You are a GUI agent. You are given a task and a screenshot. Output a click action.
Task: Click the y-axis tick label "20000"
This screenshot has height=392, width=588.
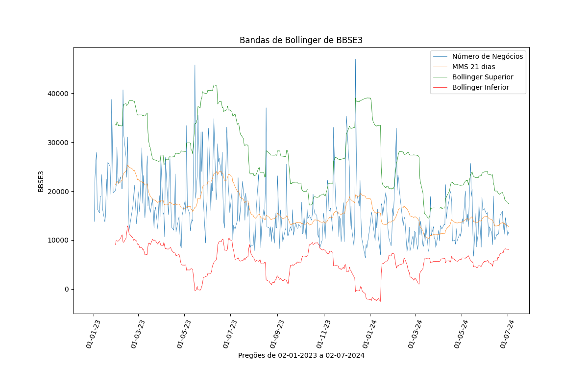57,191
